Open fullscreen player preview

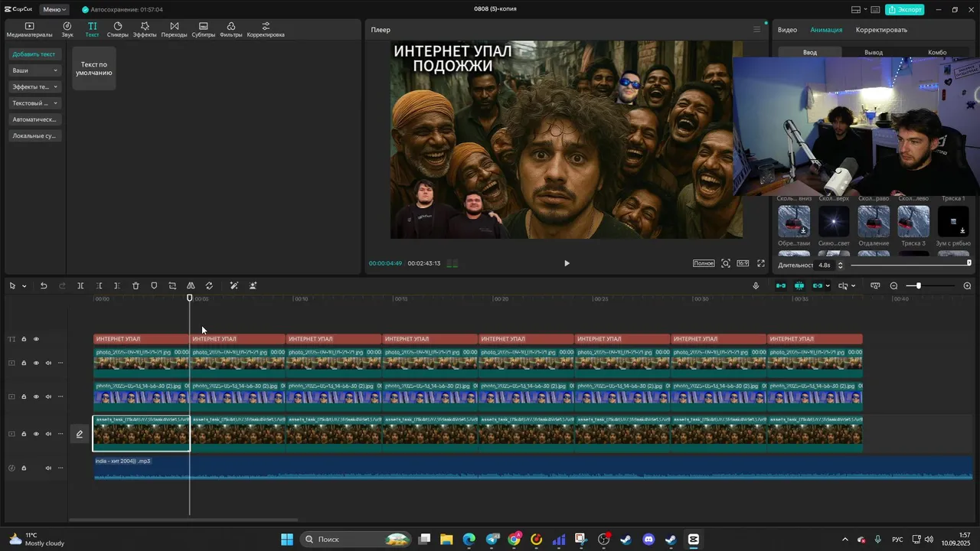(761, 263)
